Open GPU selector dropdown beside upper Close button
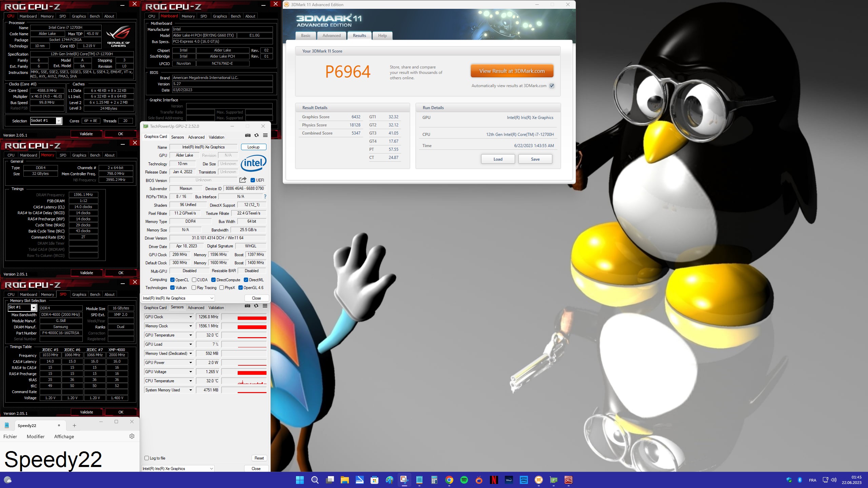Image resolution: width=868 pixels, height=488 pixels. coord(178,298)
